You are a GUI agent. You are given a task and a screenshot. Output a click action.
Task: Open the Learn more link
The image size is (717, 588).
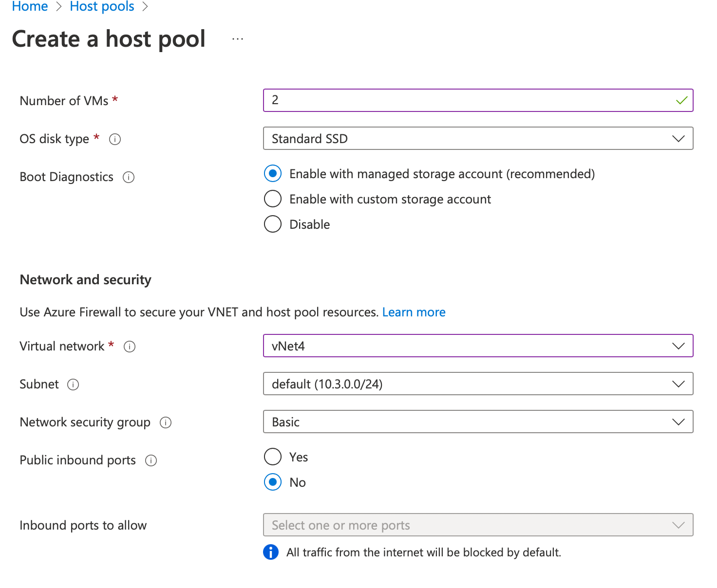(x=414, y=312)
